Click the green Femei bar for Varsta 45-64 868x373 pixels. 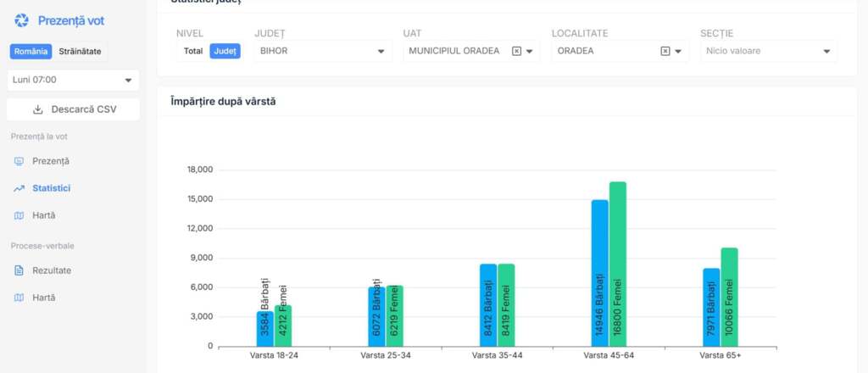[x=617, y=263]
